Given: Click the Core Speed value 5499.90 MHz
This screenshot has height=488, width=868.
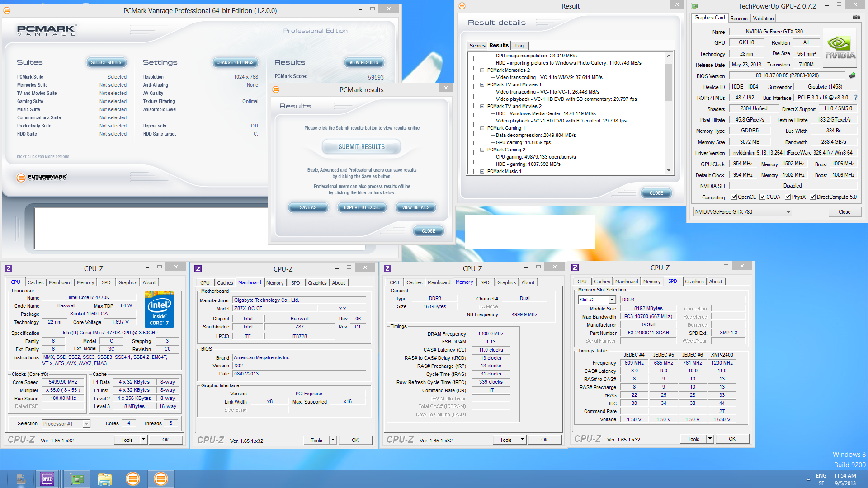Looking at the screenshot, I should point(63,382).
